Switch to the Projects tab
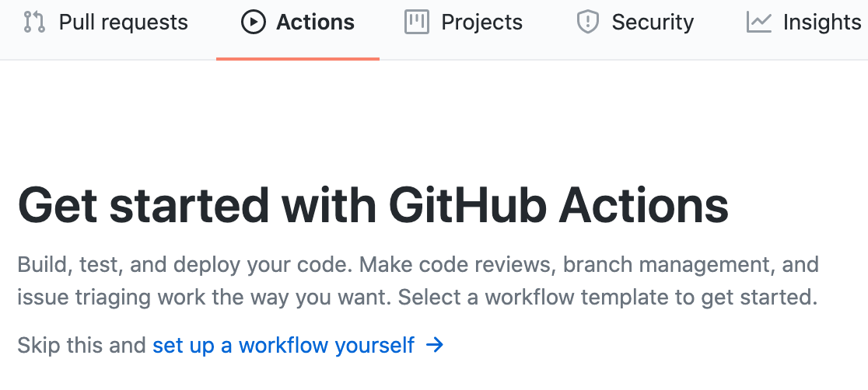The height and width of the screenshot is (390, 868). (x=481, y=23)
